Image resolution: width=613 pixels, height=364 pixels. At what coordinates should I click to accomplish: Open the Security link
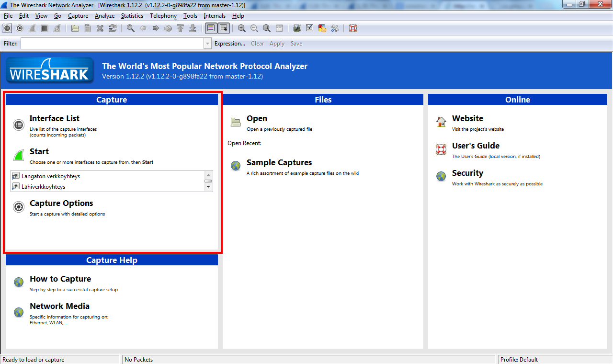point(467,173)
